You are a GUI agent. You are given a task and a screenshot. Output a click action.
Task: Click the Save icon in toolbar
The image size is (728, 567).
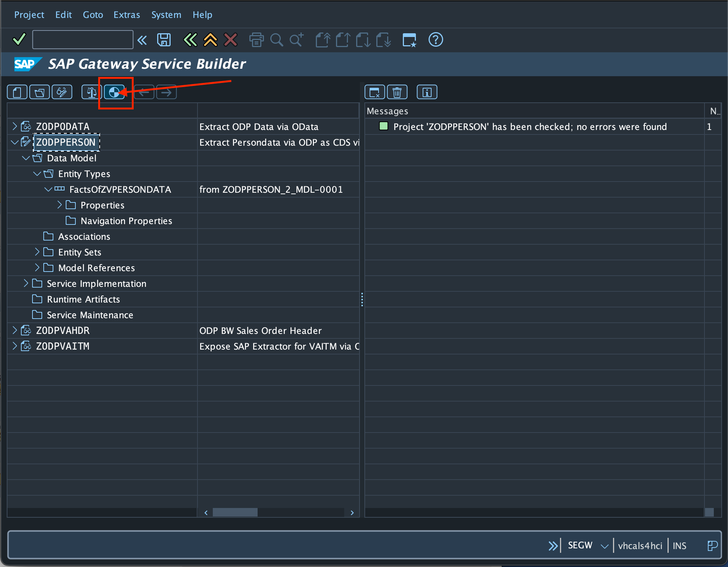[x=164, y=40]
